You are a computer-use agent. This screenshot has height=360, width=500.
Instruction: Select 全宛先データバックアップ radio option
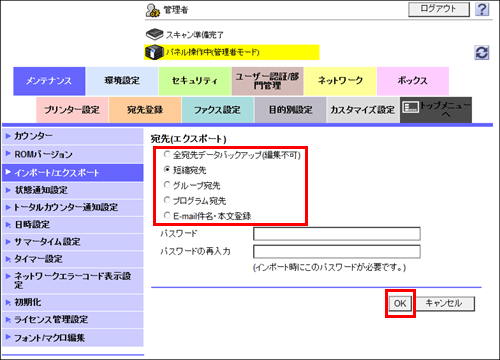(167, 154)
